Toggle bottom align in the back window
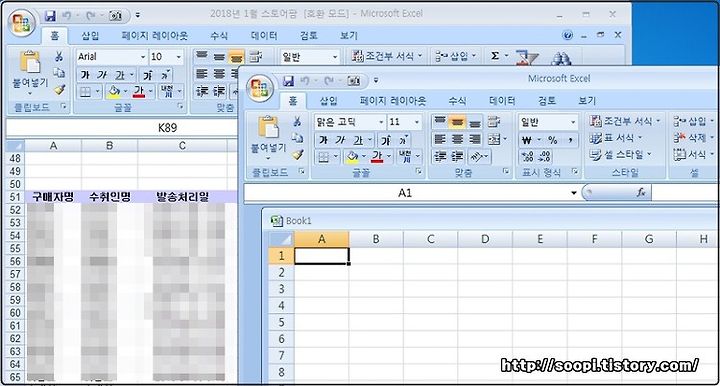 [x=236, y=57]
